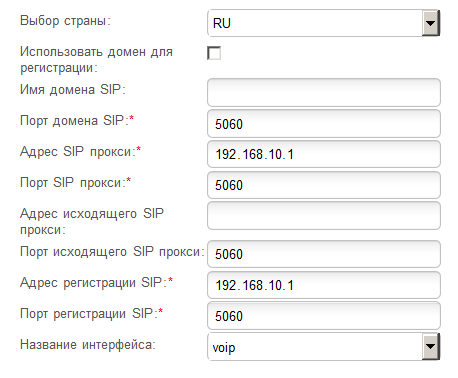Image resolution: width=458 pixels, height=378 pixels.
Task: Enable 'Использовать домен для регистрации' checkbox
Action: pyautogui.click(x=214, y=53)
